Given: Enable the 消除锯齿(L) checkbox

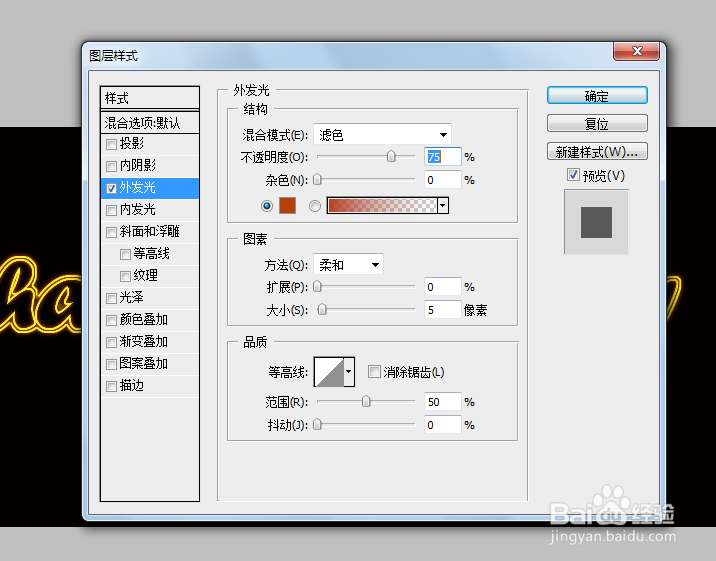Looking at the screenshot, I should coord(374,371).
